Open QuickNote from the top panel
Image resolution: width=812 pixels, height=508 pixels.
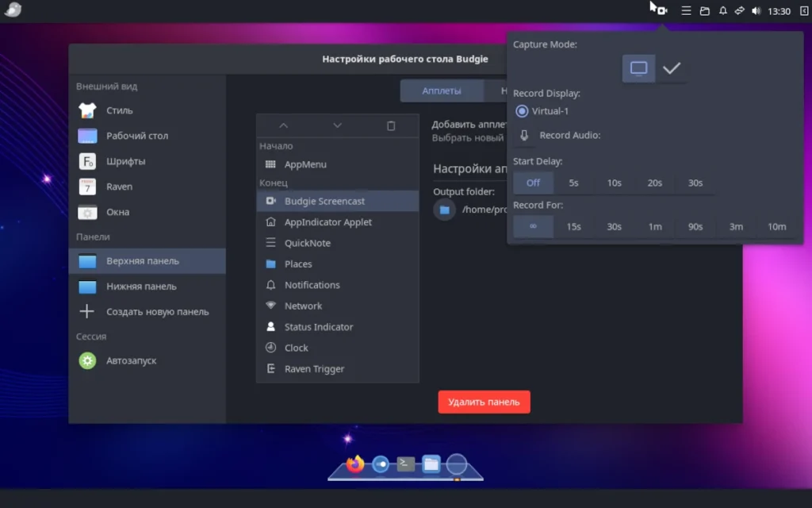tap(686, 11)
